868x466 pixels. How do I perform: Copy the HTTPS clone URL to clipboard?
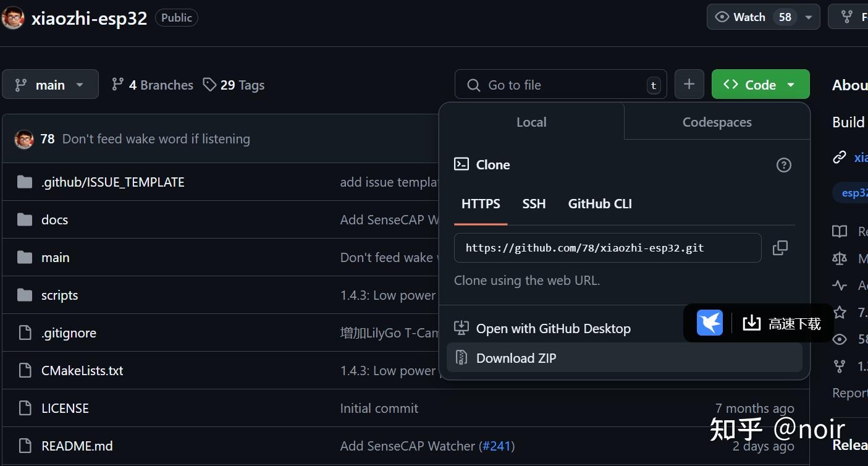780,248
